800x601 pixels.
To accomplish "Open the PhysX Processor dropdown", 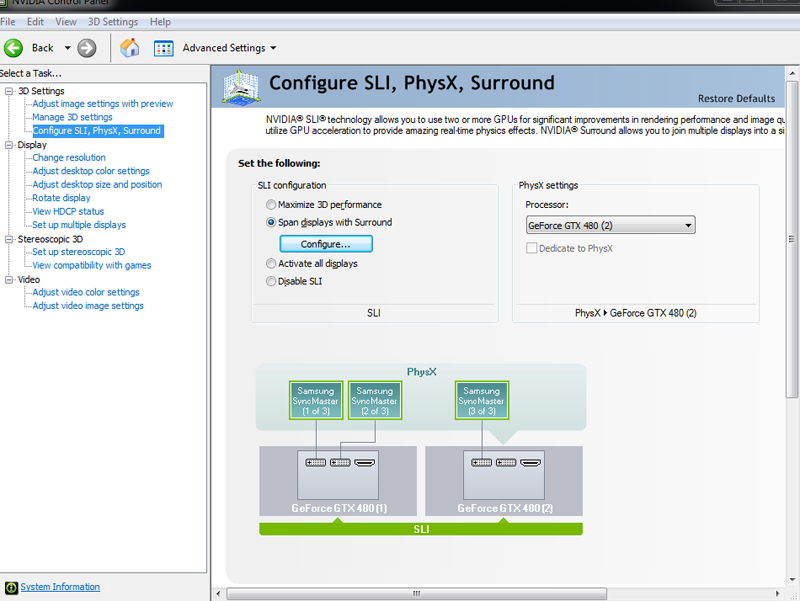I will [610, 226].
